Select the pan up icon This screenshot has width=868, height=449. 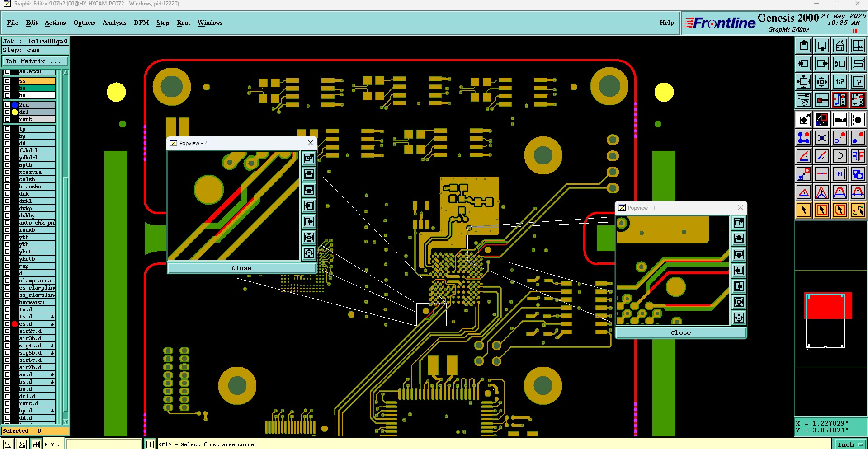pyautogui.click(x=804, y=46)
